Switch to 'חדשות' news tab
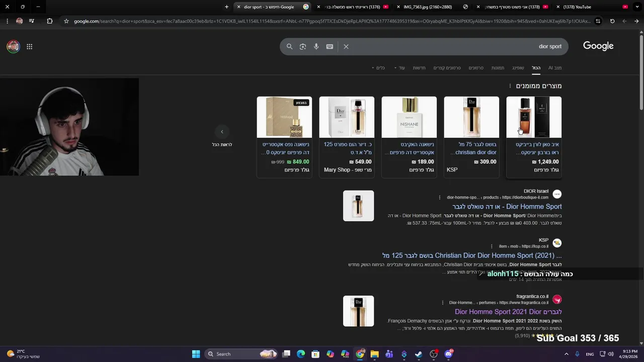 coord(419,68)
